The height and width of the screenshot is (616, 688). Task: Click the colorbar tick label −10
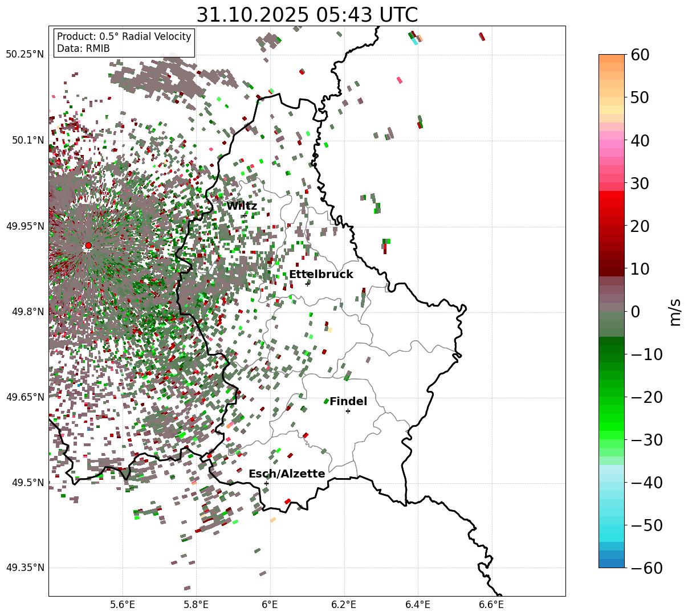point(647,354)
